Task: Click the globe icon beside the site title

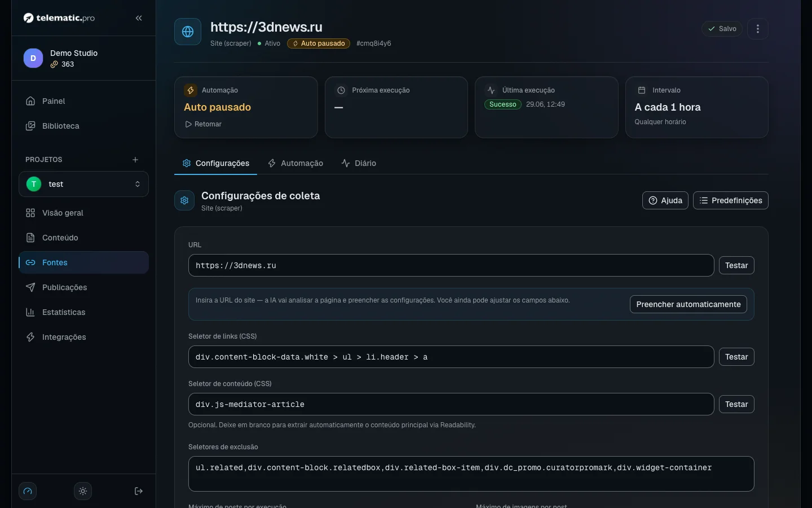Action: coord(188,32)
